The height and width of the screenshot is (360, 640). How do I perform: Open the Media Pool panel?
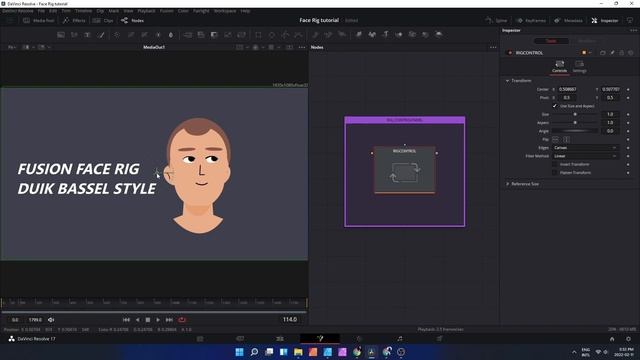(38, 20)
